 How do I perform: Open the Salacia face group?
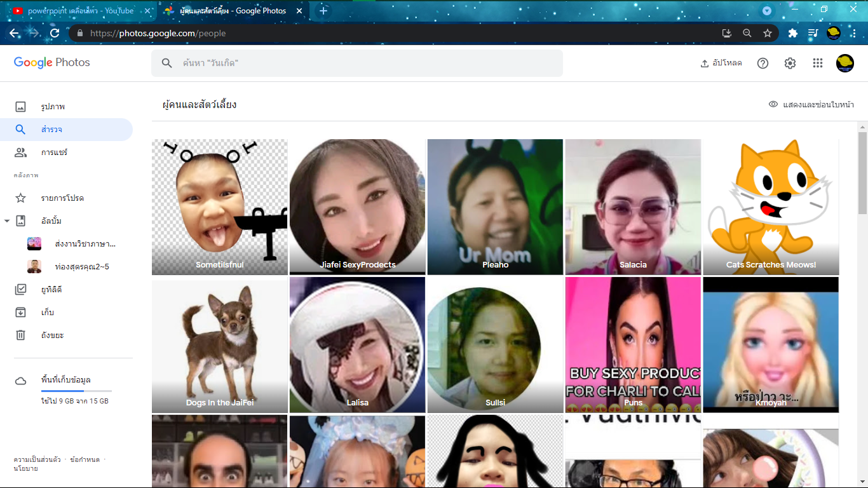[x=634, y=207]
